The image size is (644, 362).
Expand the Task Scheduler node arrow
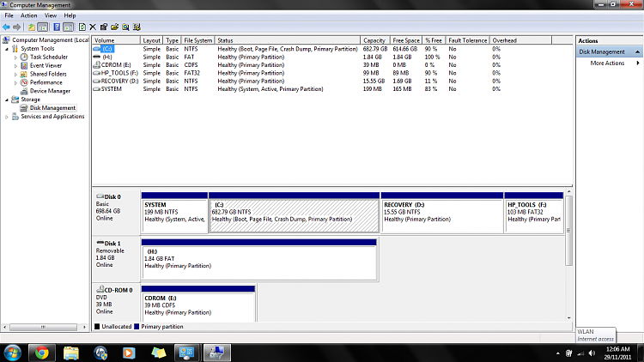click(15, 57)
